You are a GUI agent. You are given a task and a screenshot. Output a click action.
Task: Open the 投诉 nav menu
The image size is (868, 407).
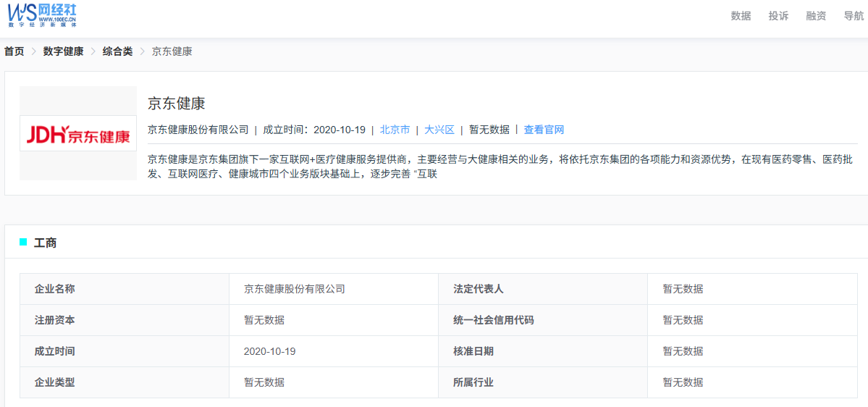click(x=778, y=16)
